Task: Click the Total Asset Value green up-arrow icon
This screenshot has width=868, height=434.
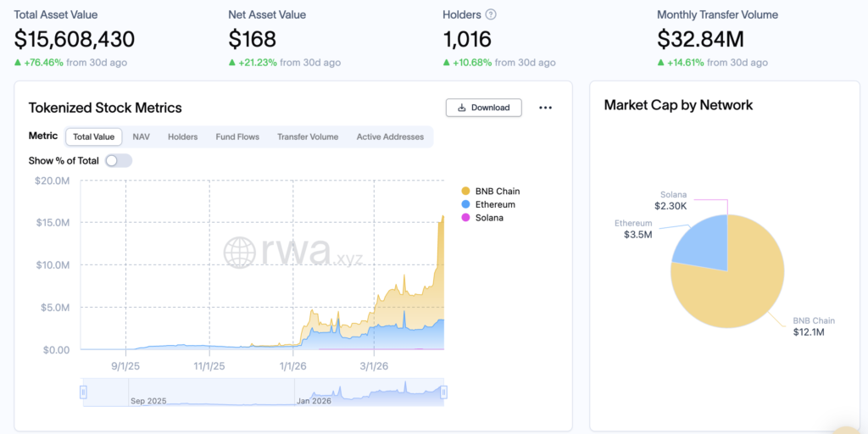Action: click(18, 63)
